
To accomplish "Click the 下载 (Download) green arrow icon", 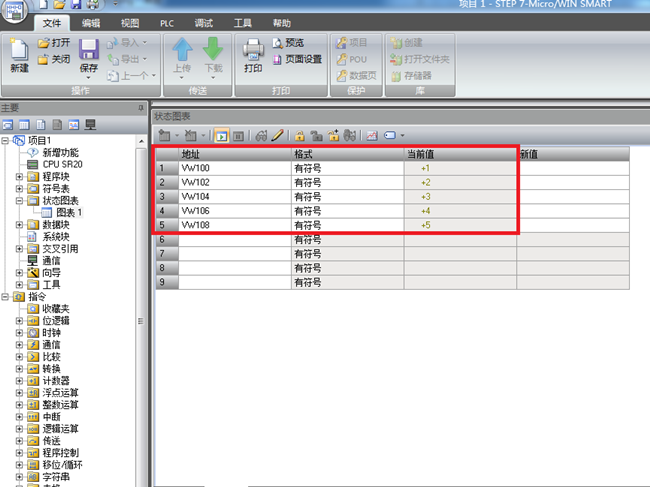I will click(213, 54).
